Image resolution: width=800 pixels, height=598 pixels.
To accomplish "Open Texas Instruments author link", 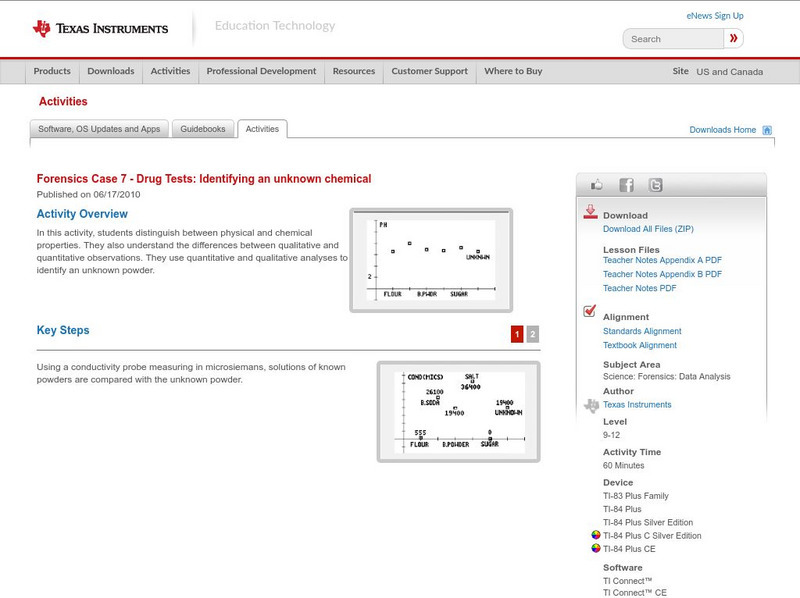I will pos(637,405).
